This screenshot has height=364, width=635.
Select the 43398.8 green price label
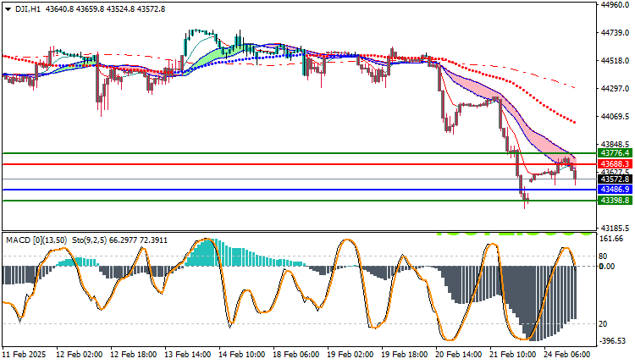(615, 201)
